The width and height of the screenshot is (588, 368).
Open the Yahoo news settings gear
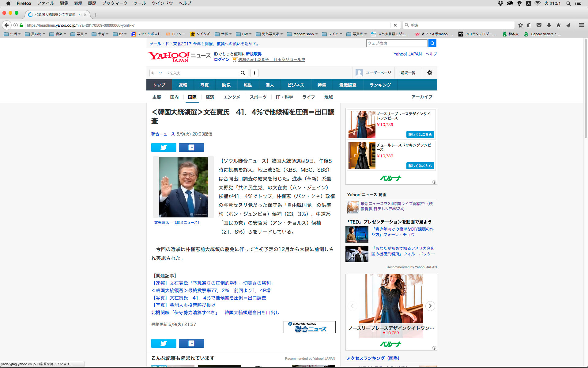pyautogui.click(x=429, y=73)
